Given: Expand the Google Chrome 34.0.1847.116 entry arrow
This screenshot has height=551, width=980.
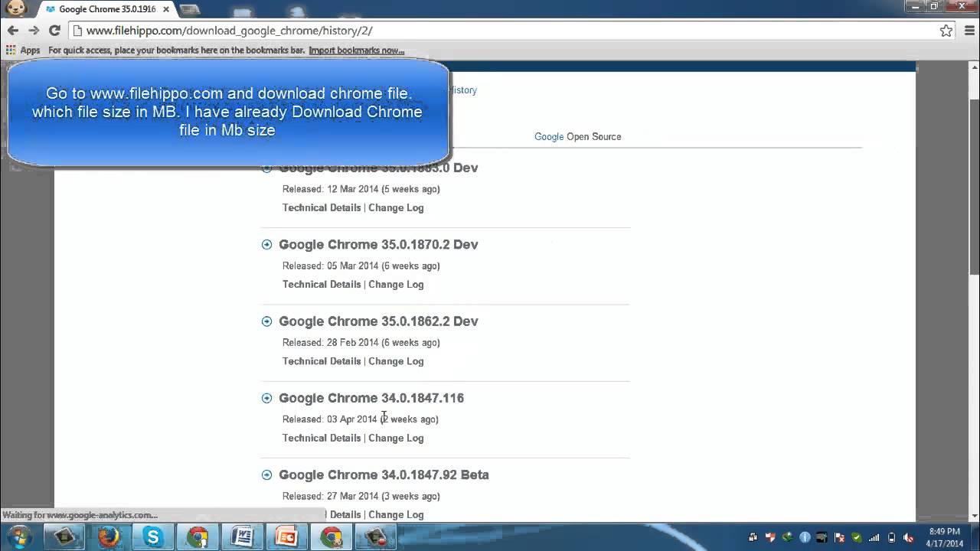Looking at the screenshot, I should [266, 398].
